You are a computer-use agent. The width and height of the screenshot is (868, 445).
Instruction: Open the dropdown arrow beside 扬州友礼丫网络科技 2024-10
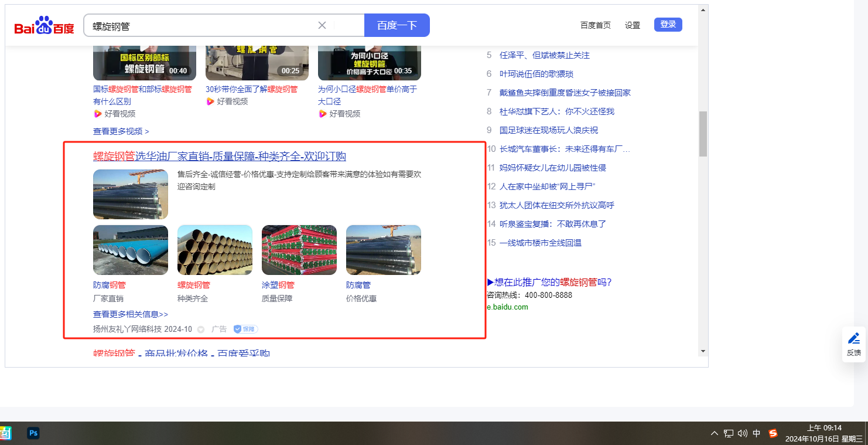point(201,329)
